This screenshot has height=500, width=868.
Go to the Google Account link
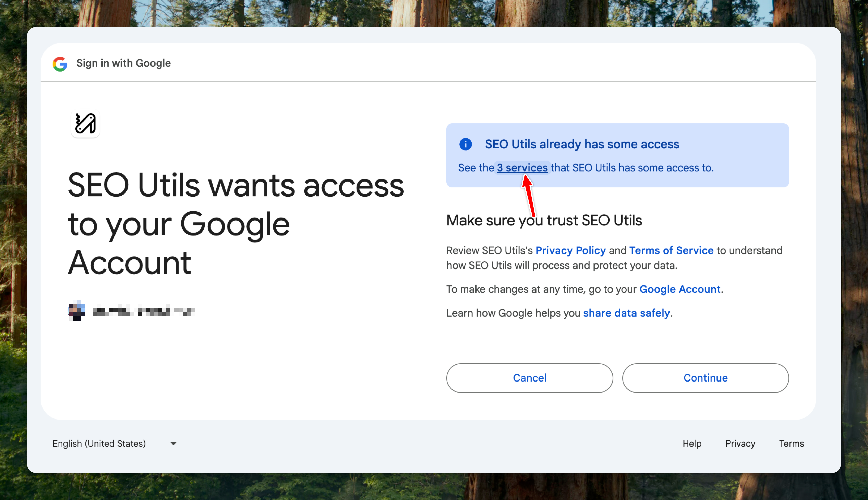[680, 289]
